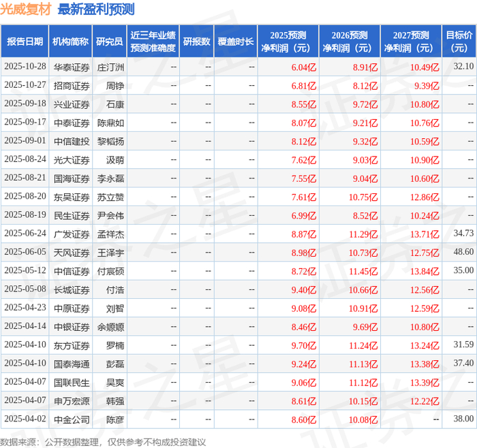The width and height of the screenshot is (477, 448).
Task: Click 华泰证券 institution name
Action: pyautogui.click(x=72, y=67)
